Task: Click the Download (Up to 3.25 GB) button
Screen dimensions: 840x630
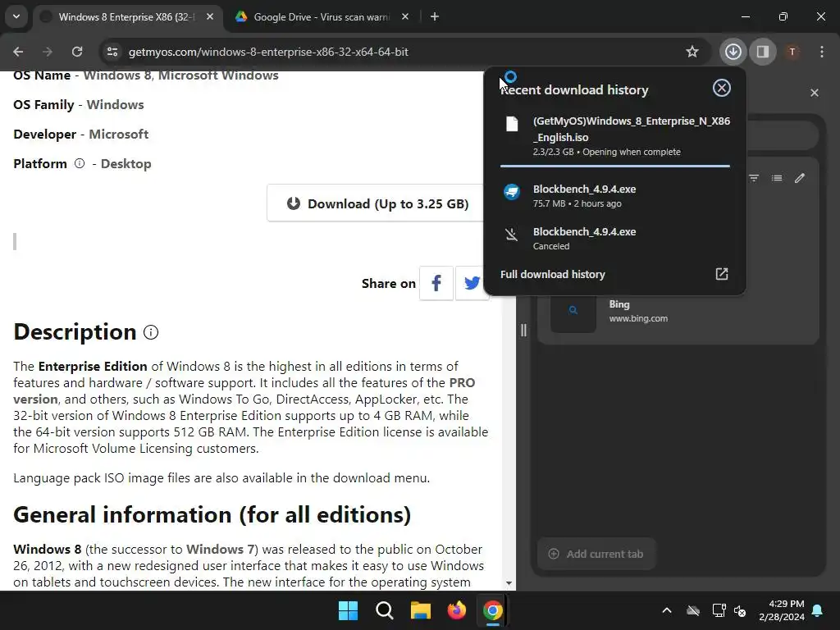Action: [x=377, y=203]
